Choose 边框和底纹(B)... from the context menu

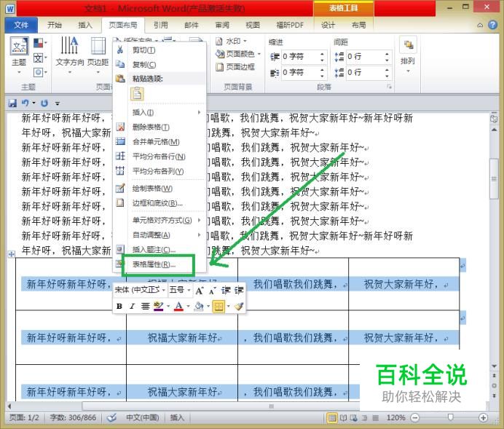coord(157,203)
